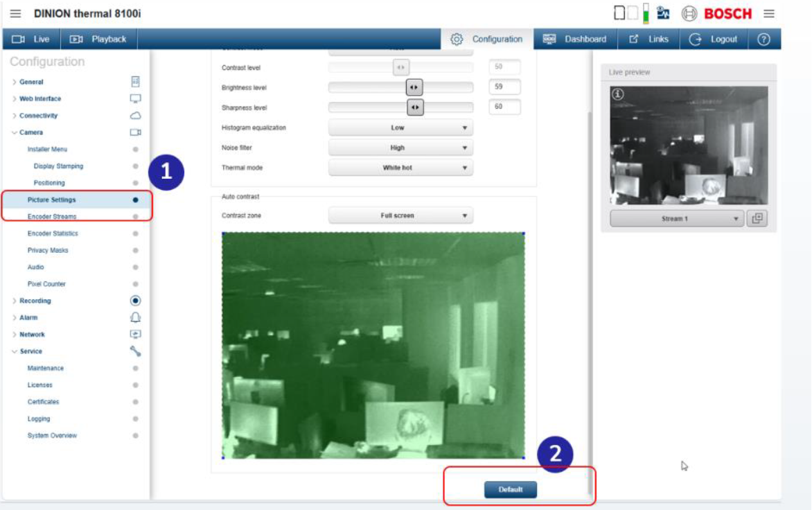Click the Sharpness level value field
812x510 pixels.
[x=504, y=107]
